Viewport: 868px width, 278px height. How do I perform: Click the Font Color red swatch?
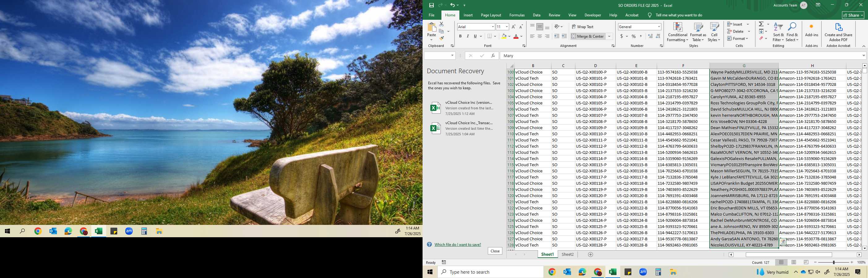pyautogui.click(x=516, y=36)
